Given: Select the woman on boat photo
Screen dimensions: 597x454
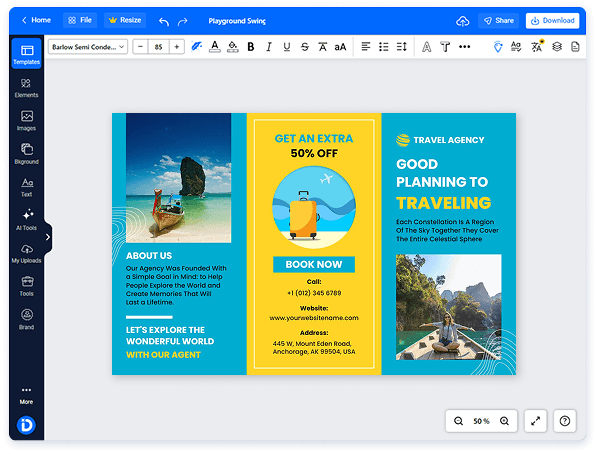Looking at the screenshot, I should 449,307.
